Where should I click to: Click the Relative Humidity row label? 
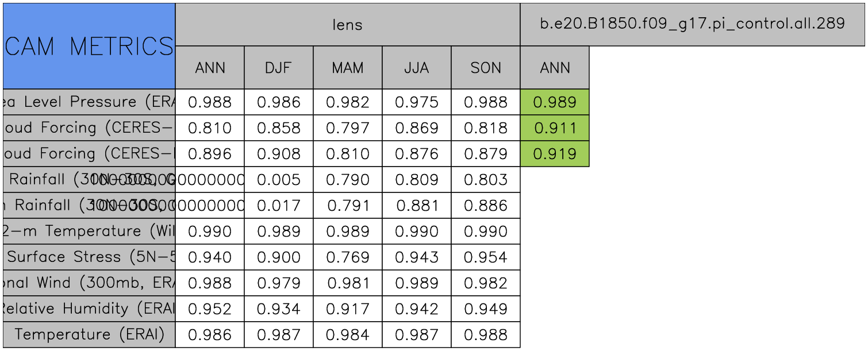point(89,309)
